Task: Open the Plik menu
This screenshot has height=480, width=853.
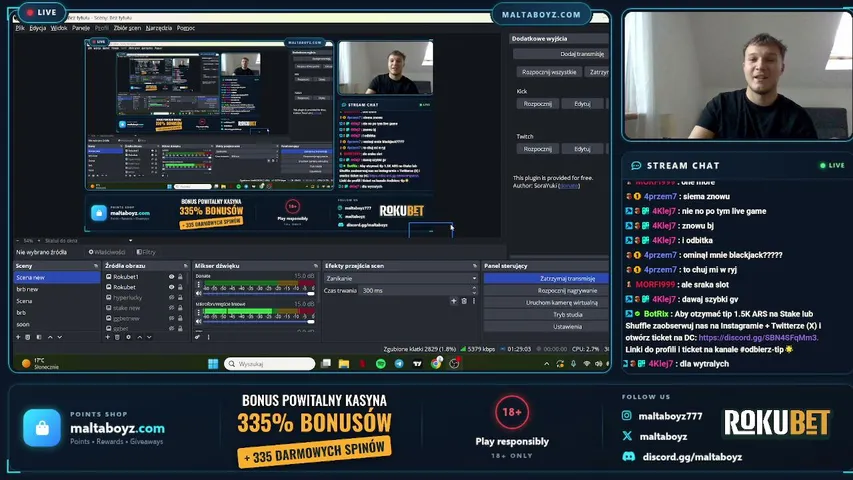Action: coord(20,28)
